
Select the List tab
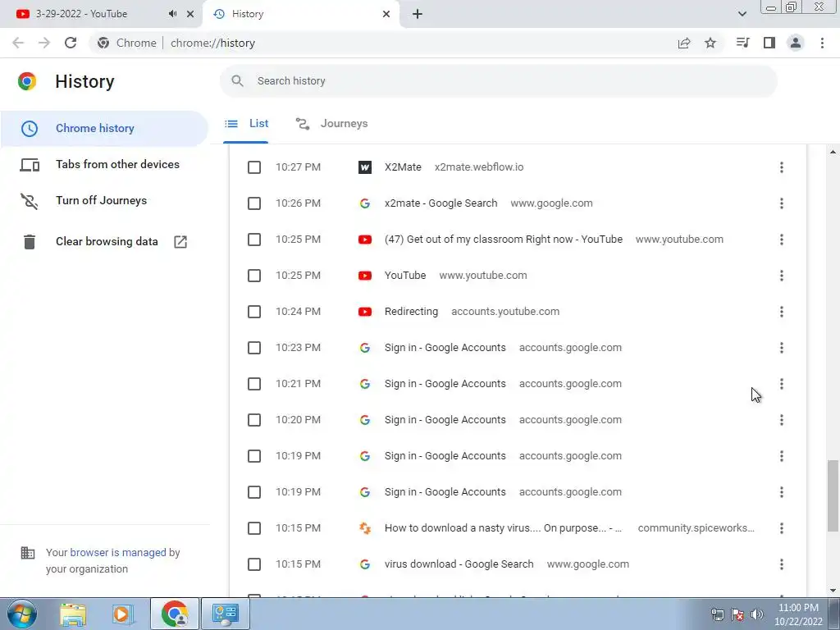246,124
